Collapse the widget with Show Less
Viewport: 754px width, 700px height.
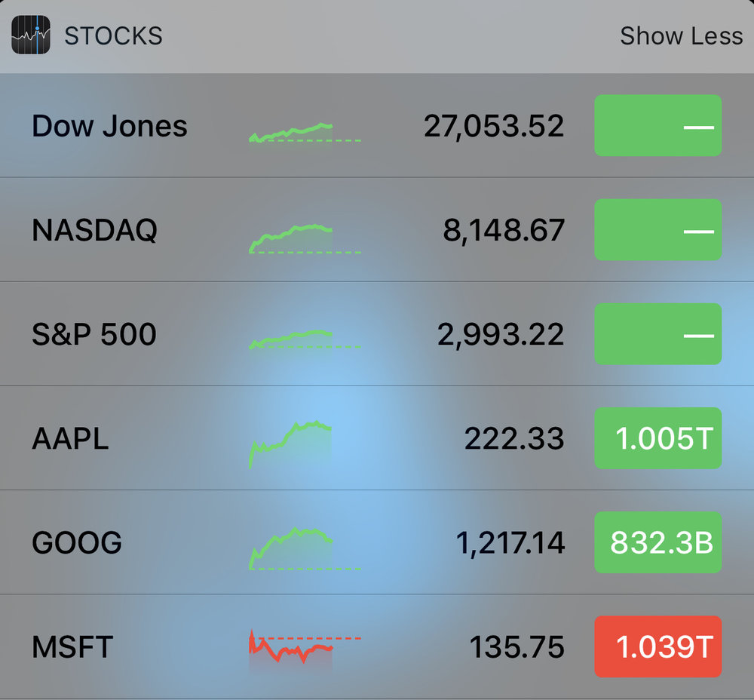click(x=682, y=35)
